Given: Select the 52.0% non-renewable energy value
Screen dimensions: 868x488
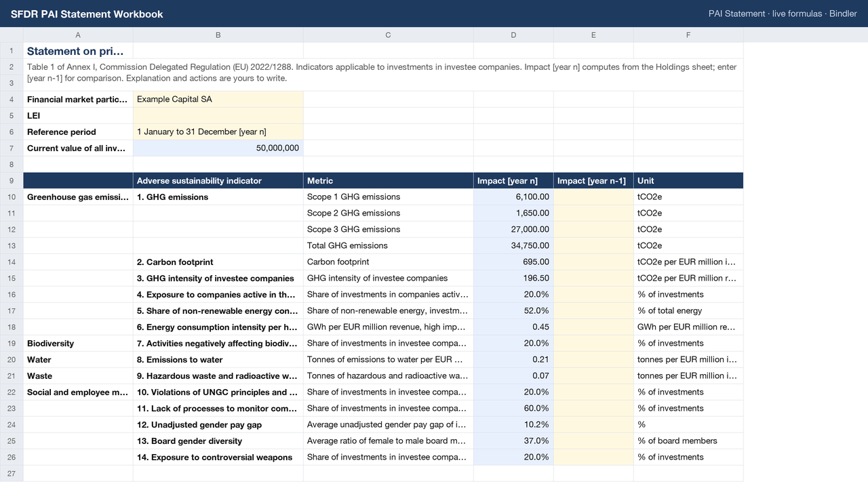Looking at the screenshot, I should 513,310.
